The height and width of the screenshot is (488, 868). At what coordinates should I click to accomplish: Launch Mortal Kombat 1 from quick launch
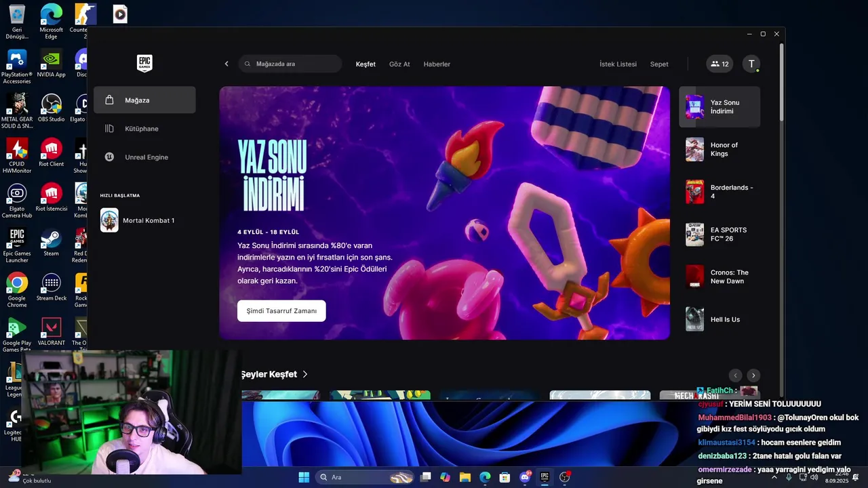tap(144, 220)
